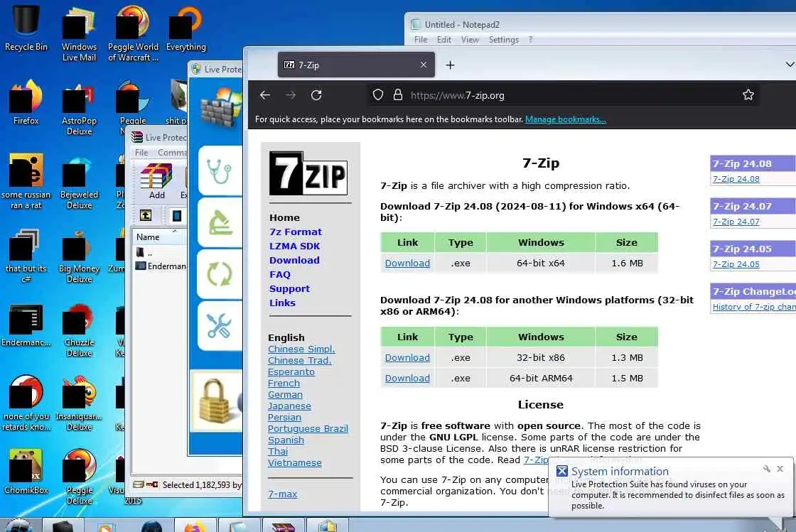This screenshot has width=796, height=532.
Task: Switch language to Japanese
Action: click(289, 406)
